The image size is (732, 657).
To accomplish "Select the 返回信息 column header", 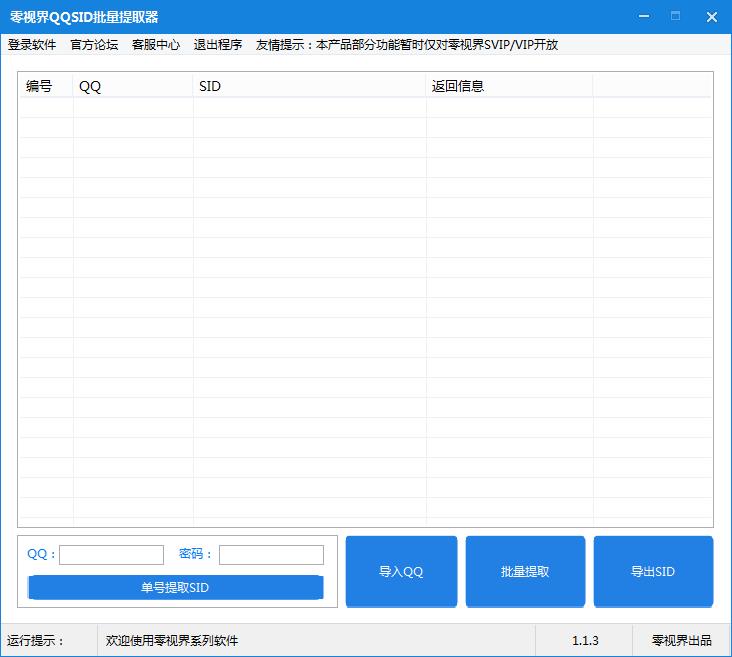I will click(508, 86).
